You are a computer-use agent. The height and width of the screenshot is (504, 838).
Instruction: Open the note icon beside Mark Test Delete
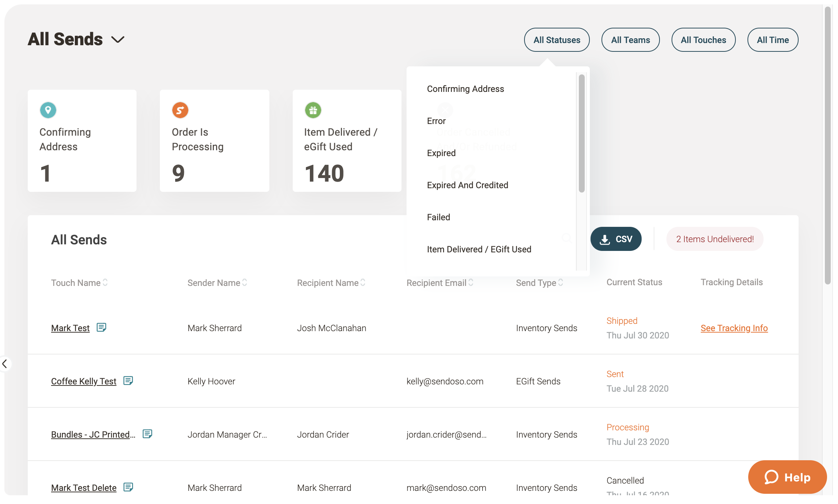pos(128,487)
